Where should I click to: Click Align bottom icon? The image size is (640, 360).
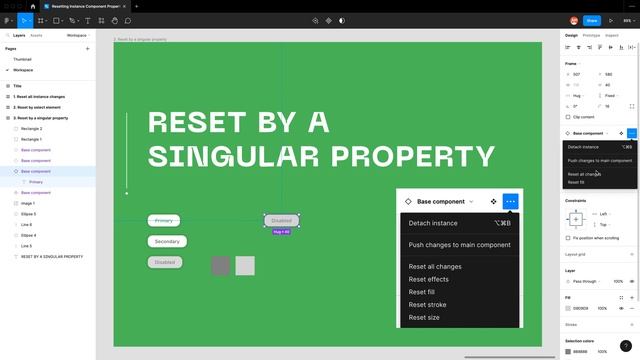point(621,47)
